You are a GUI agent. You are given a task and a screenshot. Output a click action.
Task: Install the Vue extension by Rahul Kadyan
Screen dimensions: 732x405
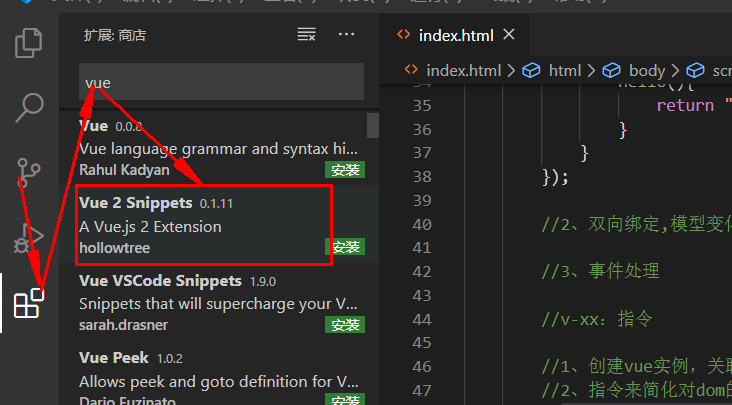[x=344, y=169]
